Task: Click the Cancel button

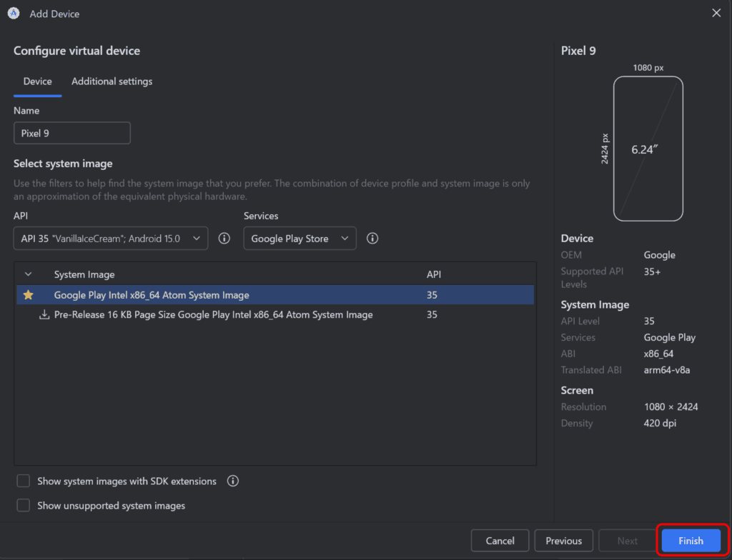Action: [x=500, y=541]
